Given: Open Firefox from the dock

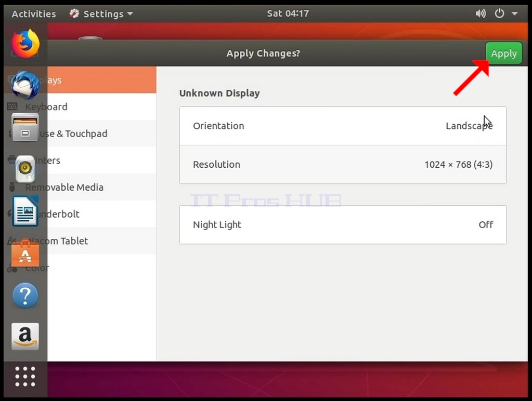Looking at the screenshot, I should [25, 44].
